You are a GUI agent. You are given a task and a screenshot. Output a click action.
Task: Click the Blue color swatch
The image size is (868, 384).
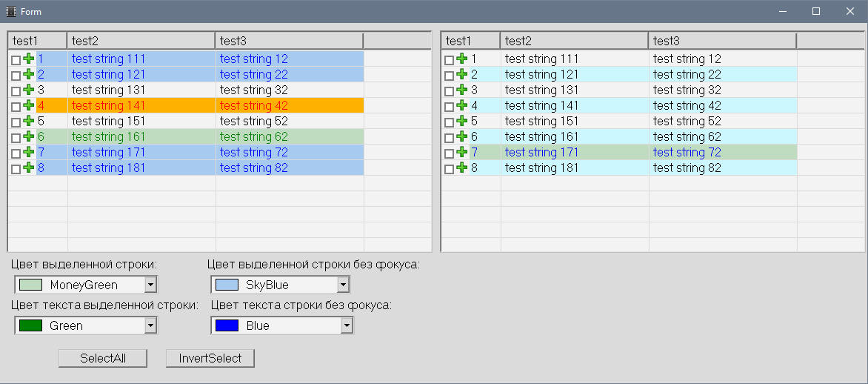pos(226,325)
